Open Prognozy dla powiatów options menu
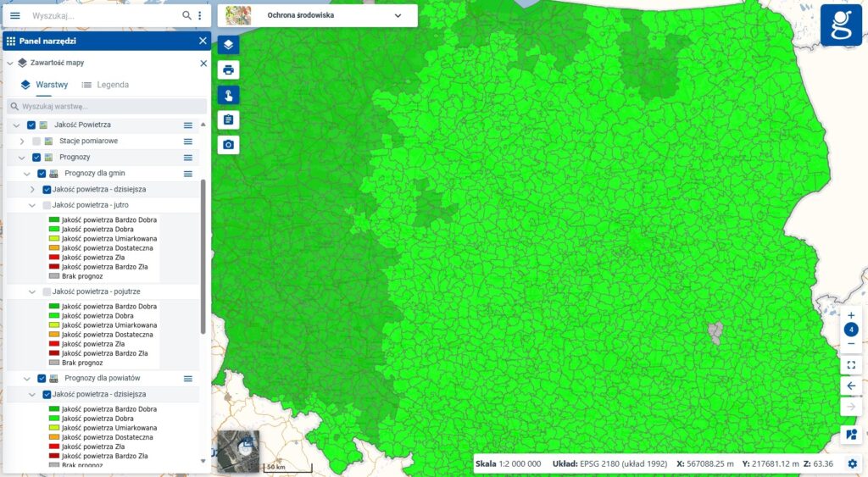The width and height of the screenshot is (868, 477). coord(187,379)
